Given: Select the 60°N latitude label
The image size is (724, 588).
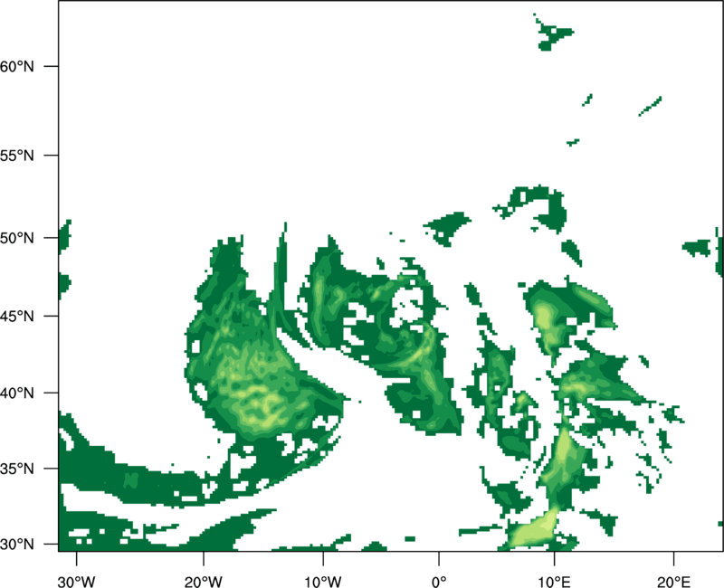Looking at the screenshot, I should (x=16, y=66).
